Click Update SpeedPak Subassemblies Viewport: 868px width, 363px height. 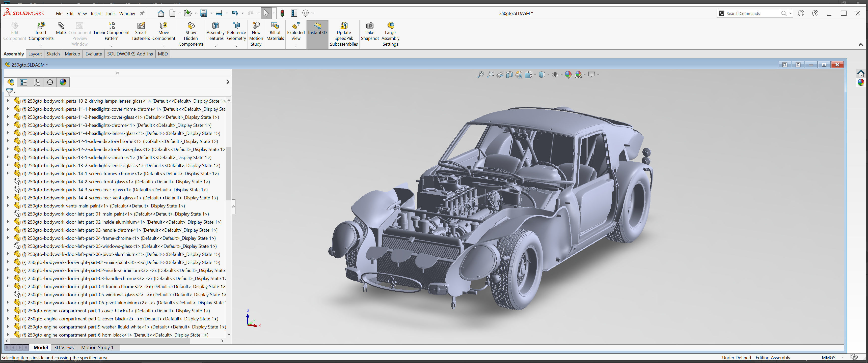click(x=344, y=34)
